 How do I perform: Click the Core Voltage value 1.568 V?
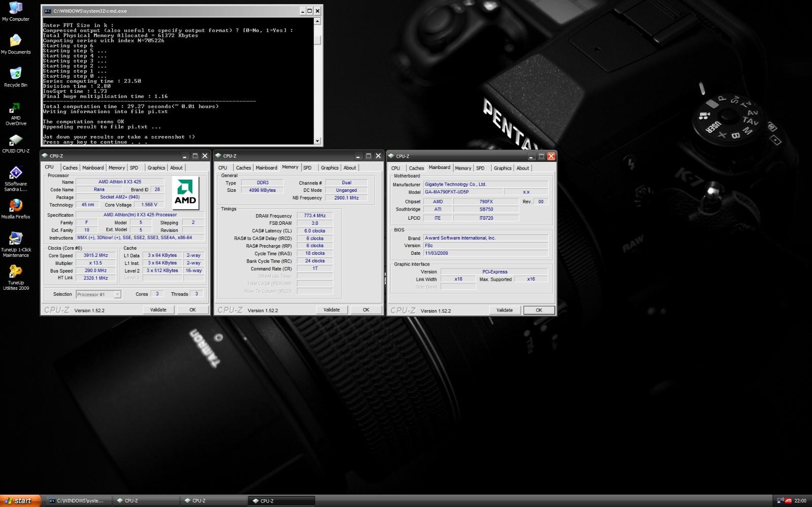pyautogui.click(x=149, y=205)
